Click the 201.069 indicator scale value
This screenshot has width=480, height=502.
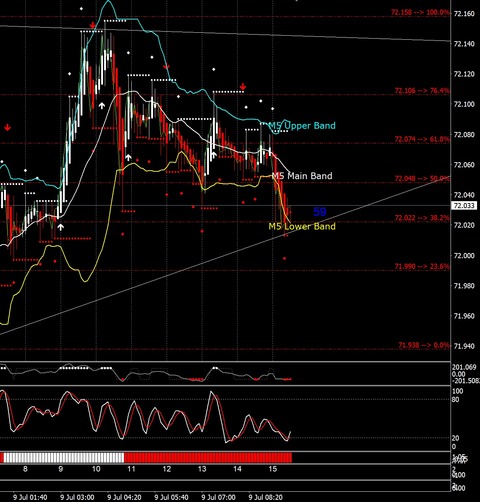point(464,367)
